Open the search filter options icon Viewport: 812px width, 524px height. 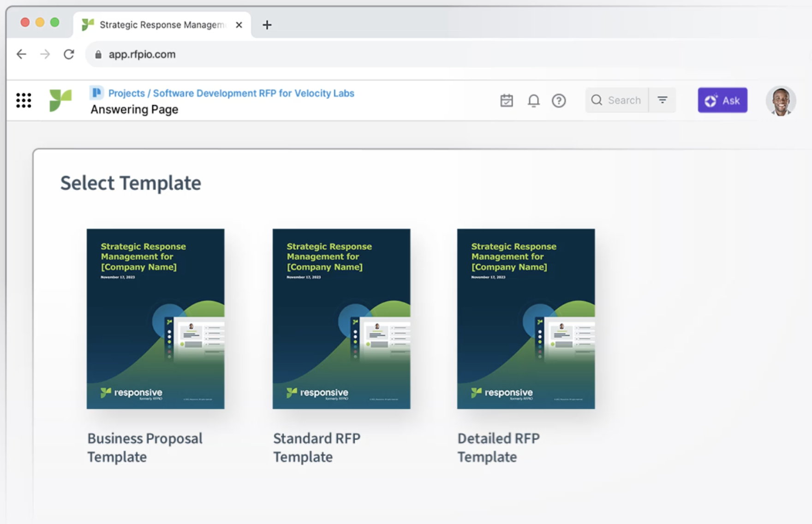point(663,100)
